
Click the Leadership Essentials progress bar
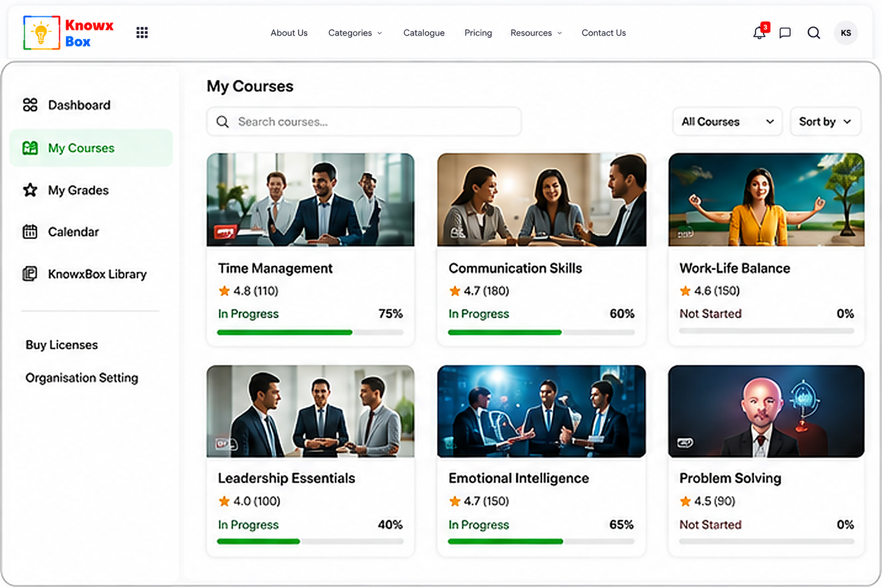point(310,541)
